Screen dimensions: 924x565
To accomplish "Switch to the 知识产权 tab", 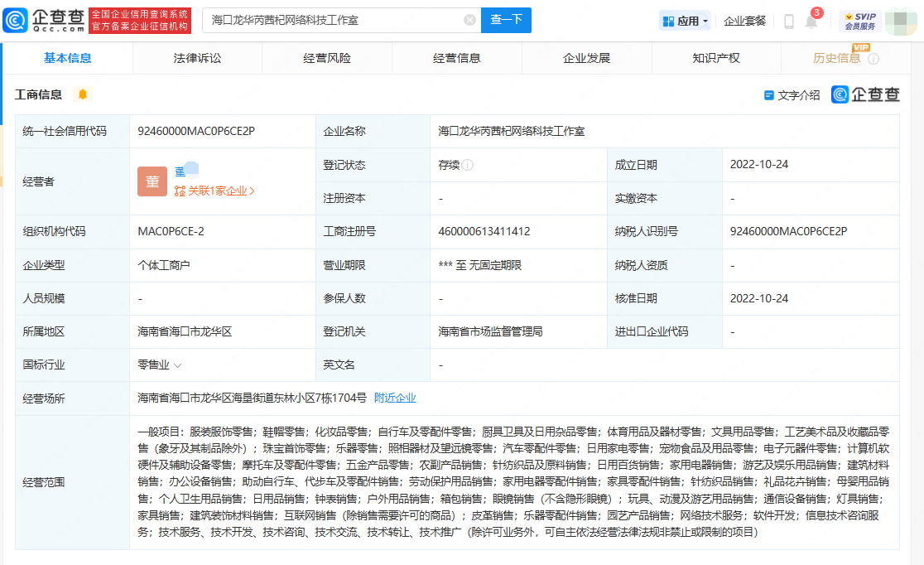I will point(716,58).
